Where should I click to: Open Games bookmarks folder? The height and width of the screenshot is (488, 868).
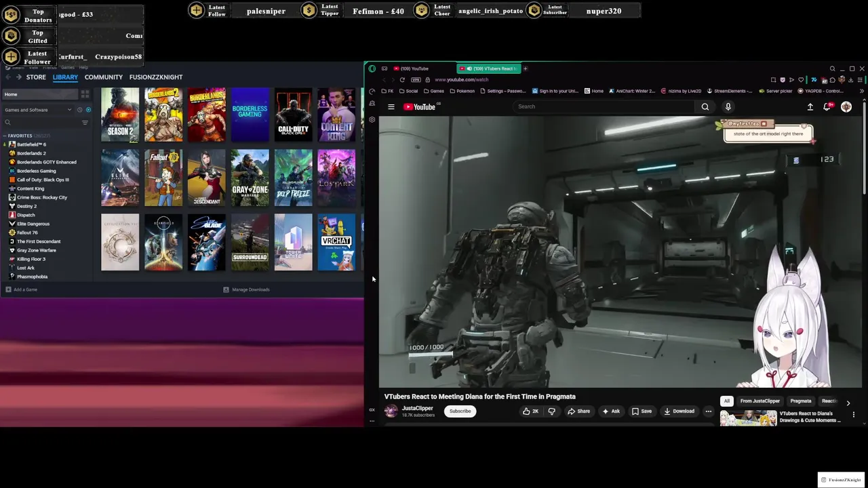point(433,91)
